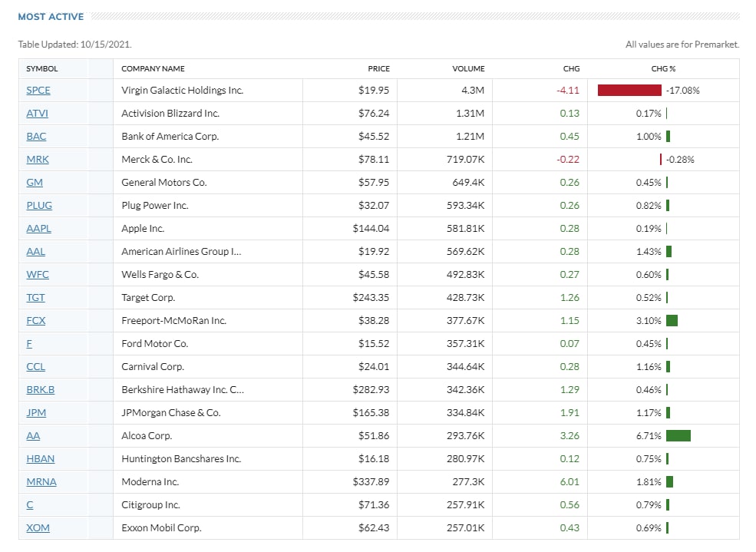Click the $19.95 price for SPCE
Image resolution: width=756 pixels, height=552 pixels.
(374, 90)
